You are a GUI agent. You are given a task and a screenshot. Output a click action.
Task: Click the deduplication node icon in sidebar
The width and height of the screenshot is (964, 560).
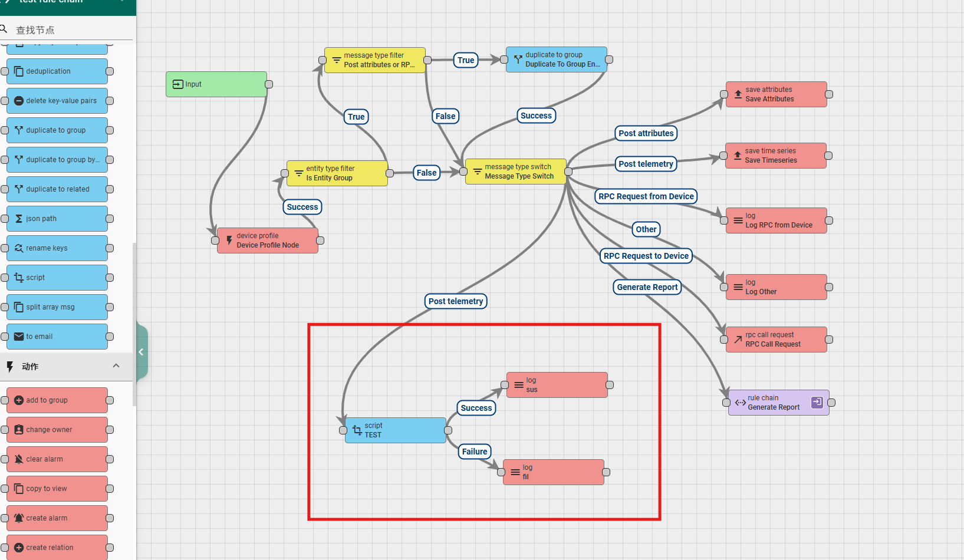coord(19,71)
